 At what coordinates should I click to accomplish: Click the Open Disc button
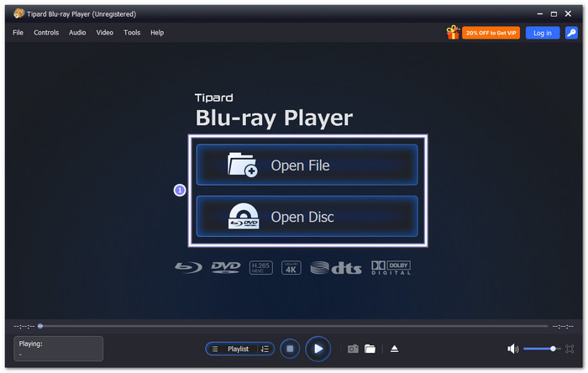click(307, 216)
